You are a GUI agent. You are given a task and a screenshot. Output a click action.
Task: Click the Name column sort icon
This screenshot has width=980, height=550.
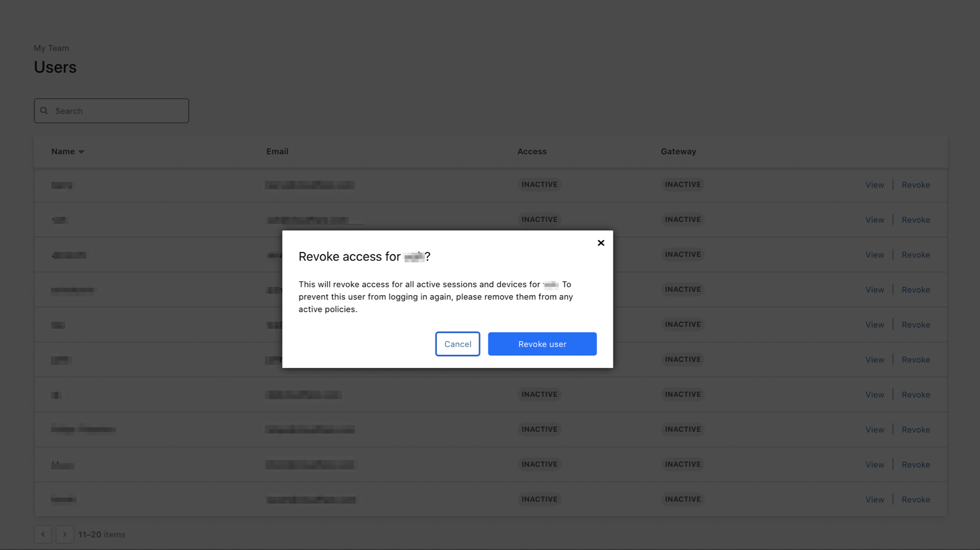click(x=81, y=151)
